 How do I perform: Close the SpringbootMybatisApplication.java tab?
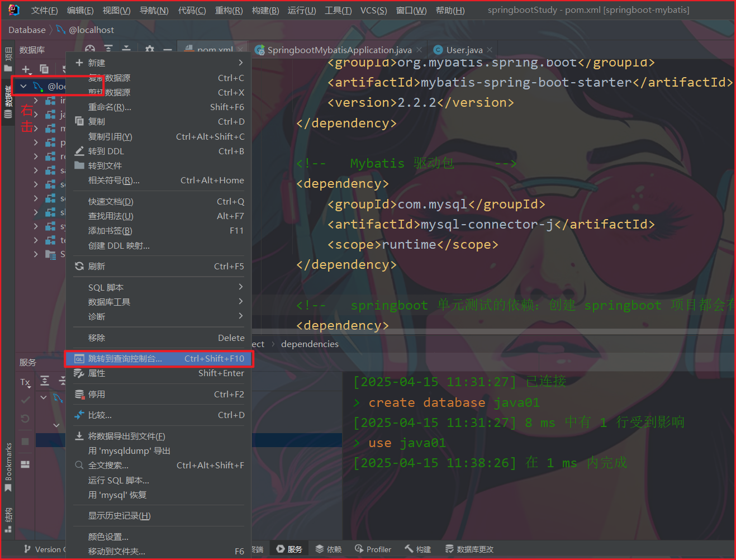(x=419, y=50)
